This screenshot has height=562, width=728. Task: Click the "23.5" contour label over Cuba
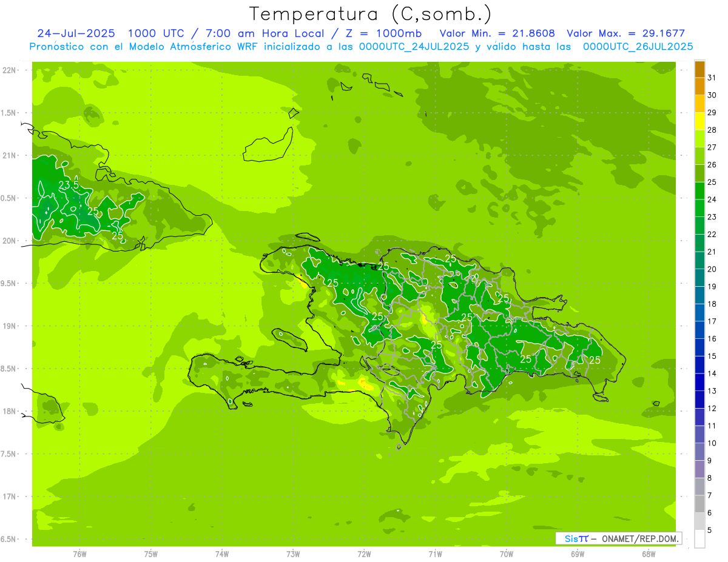point(69,185)
